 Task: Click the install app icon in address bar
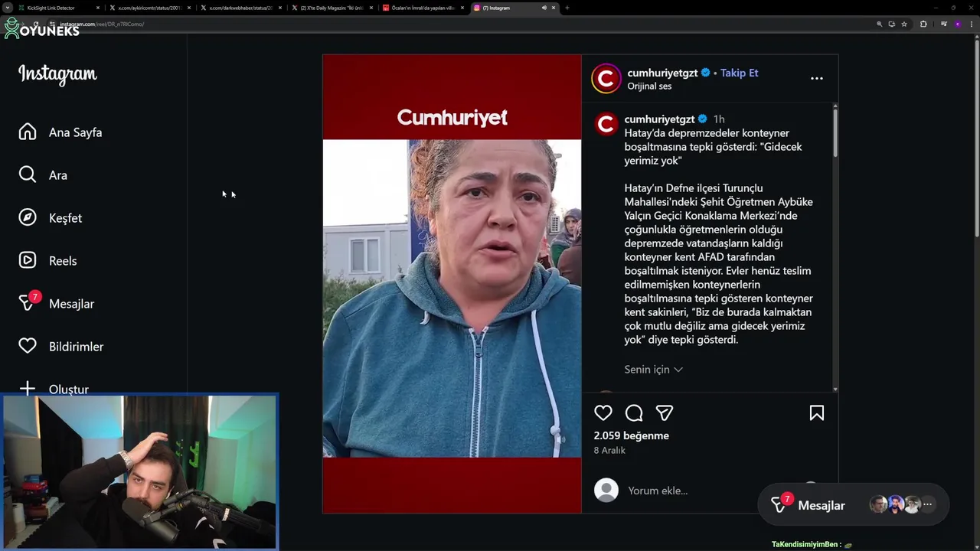tap(892, 24)
